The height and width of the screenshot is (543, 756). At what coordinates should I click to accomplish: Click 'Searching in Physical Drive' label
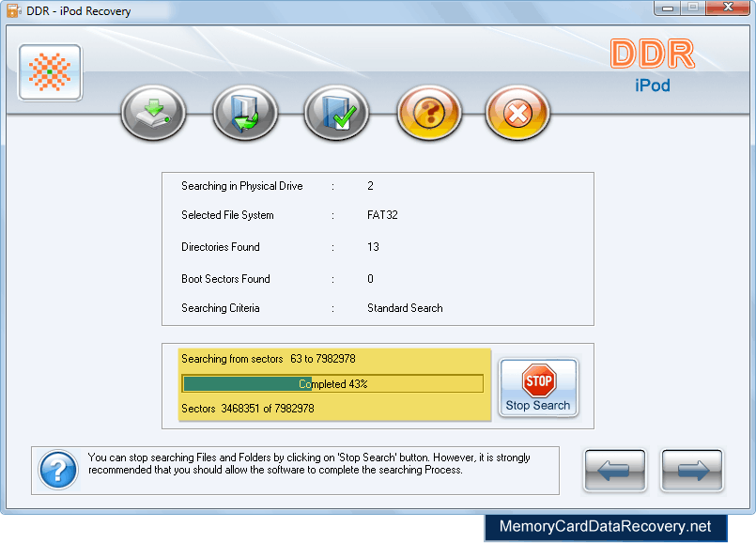(x=242, y=186)
